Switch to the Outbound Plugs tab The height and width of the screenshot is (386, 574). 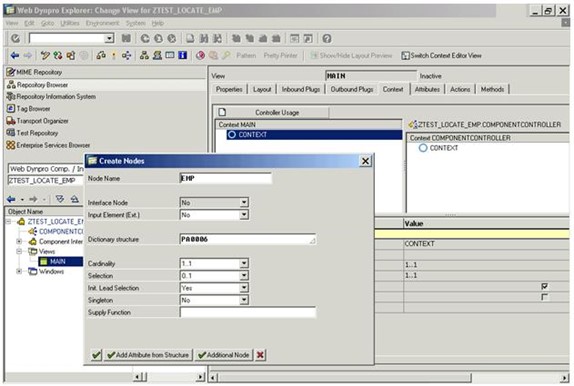coord(352,89)
